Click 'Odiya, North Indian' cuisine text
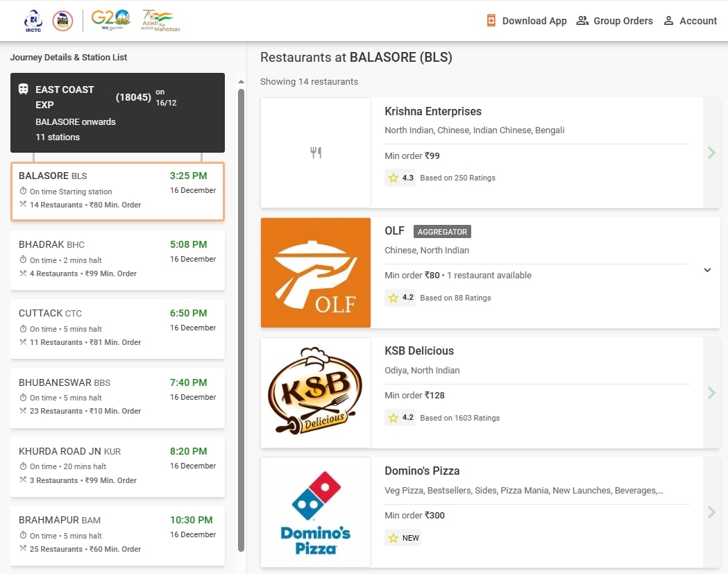728x574 pixels. coord(422,370)
